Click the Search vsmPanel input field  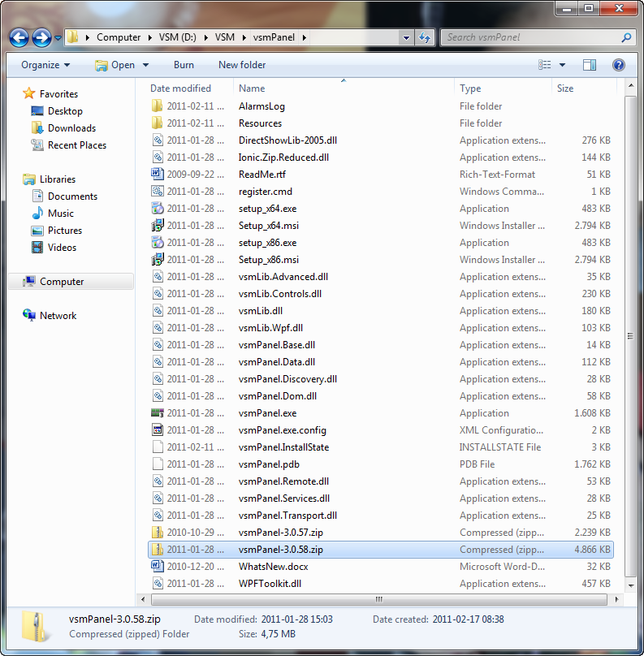coord(532,37)
